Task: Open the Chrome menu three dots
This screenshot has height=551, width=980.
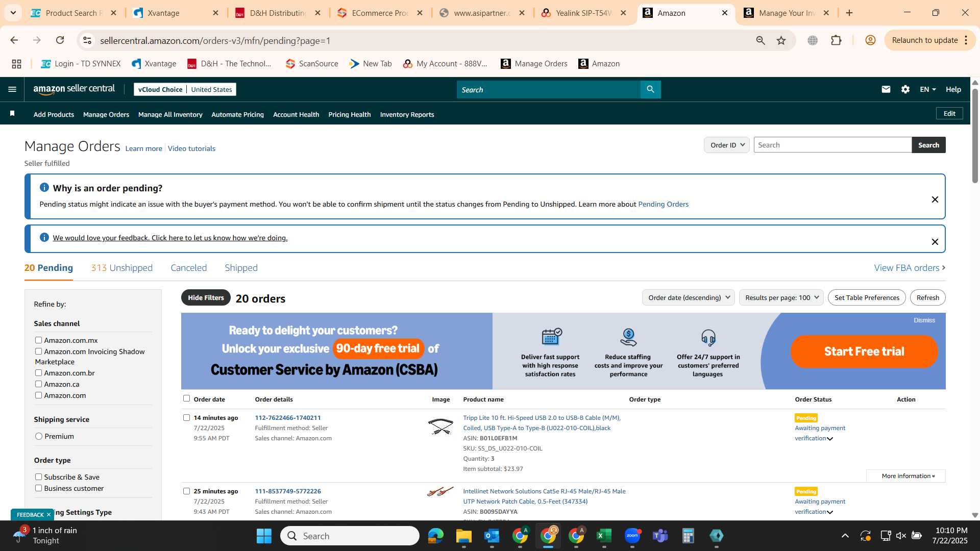Action: (x=966, y=40)
